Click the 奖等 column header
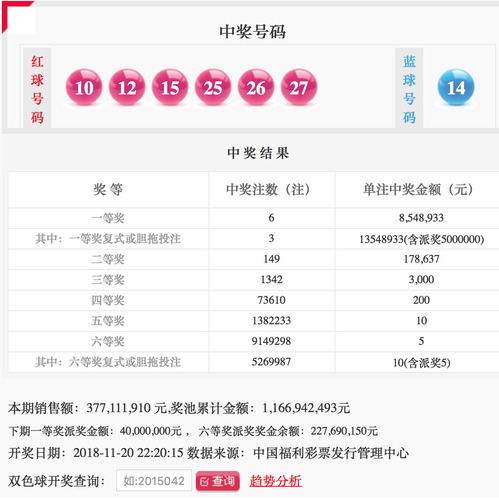499x500 pixels. coord(108,189)
